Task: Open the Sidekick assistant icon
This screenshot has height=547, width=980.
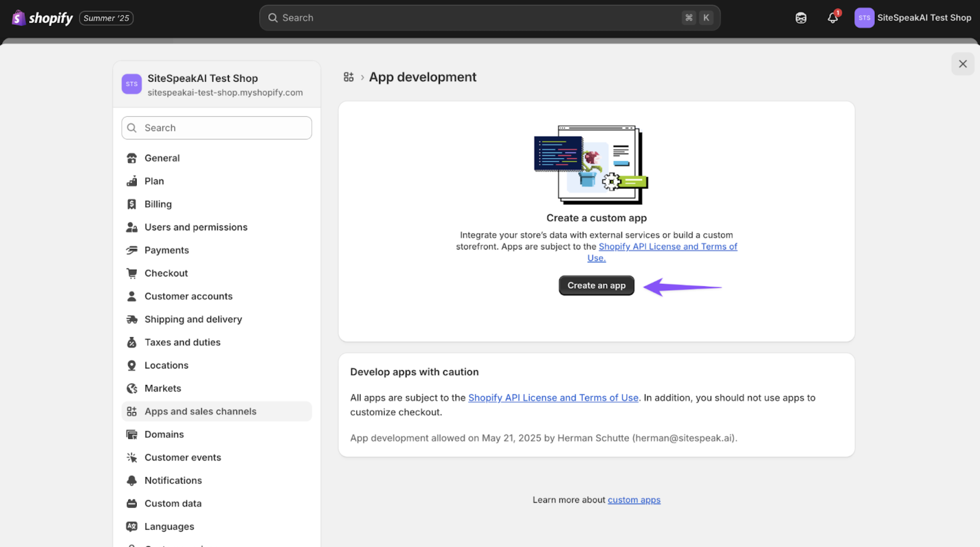Action: pos(801,18)
